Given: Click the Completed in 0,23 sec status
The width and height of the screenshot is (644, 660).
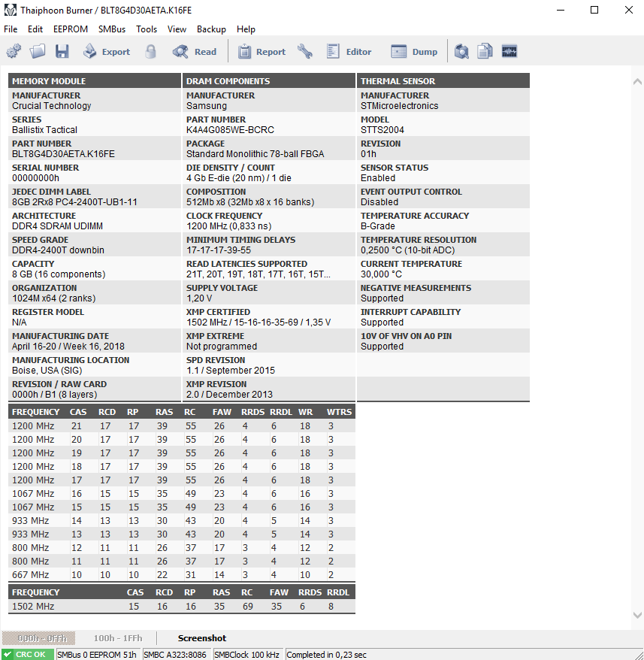Looking at the screenshot, I should [x=326, y=655].
